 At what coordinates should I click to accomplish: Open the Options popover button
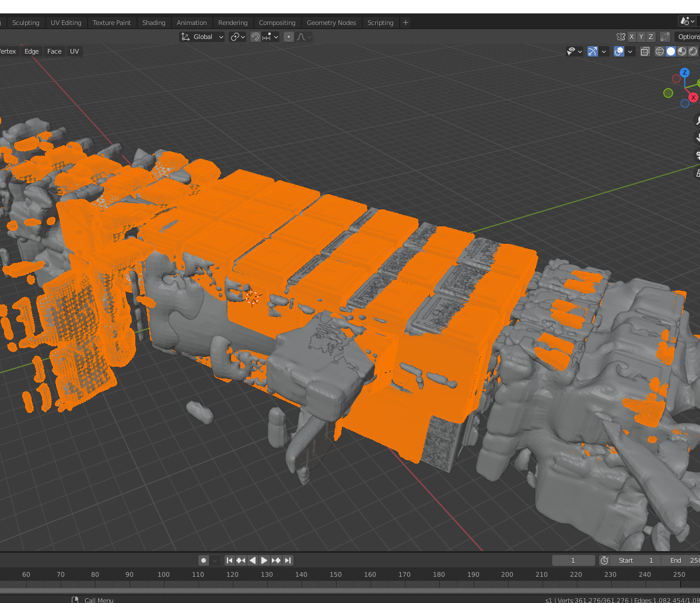point(688,37)
